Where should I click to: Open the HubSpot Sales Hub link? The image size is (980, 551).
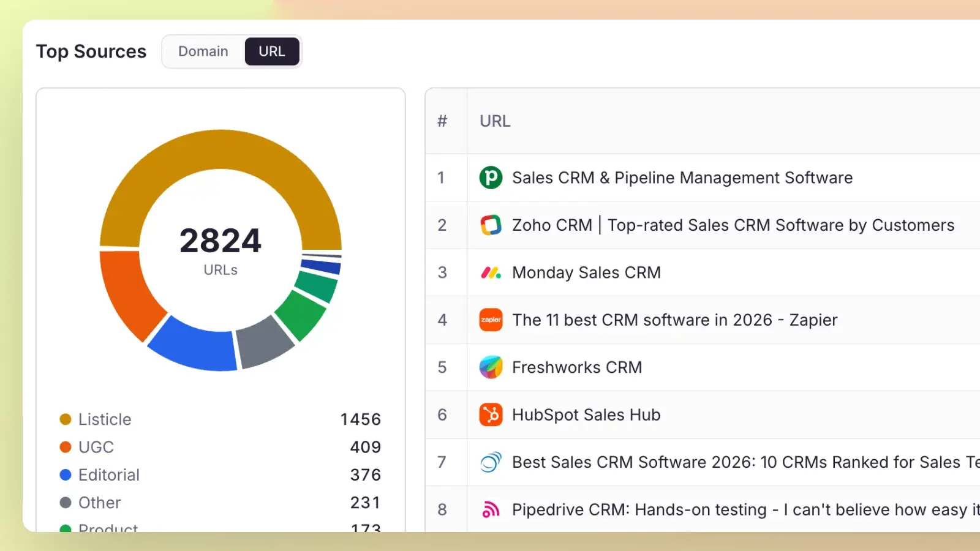click(x=586, y=414)
